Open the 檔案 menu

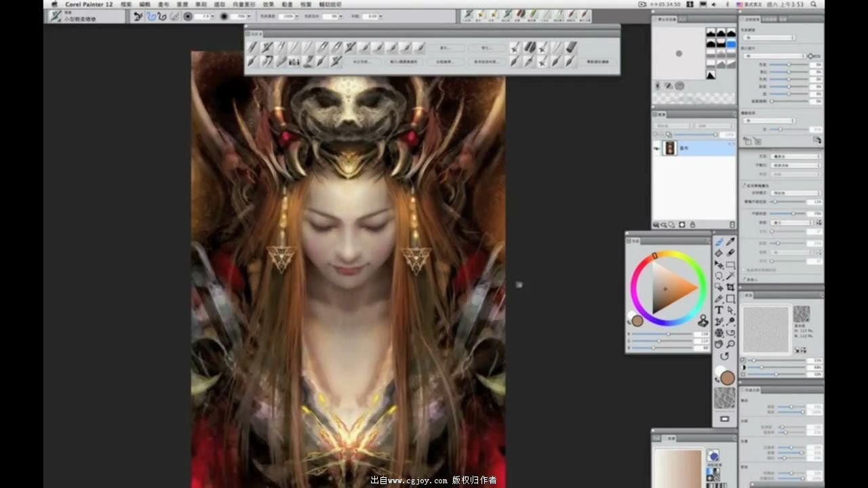(x=126, y=4)
